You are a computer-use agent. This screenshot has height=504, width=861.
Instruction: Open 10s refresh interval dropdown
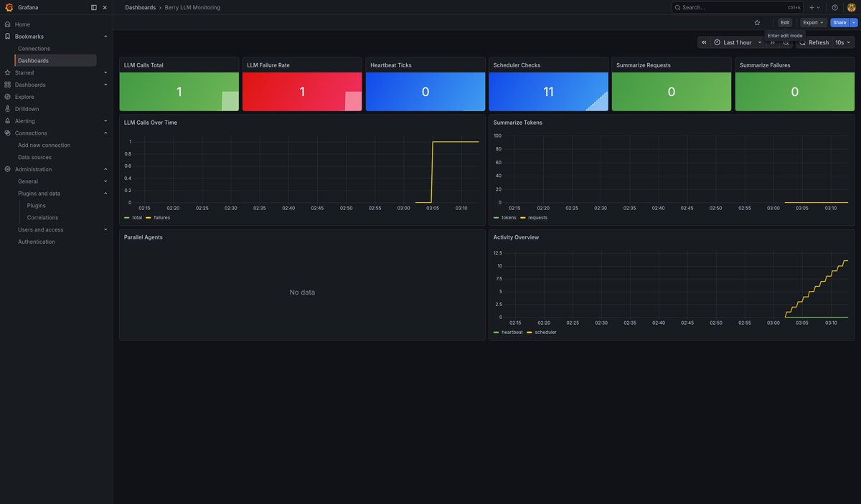[843, 42]
